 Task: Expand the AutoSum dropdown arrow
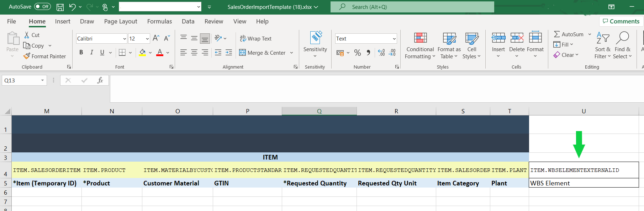pyautogui.click(x=590, y=34)
